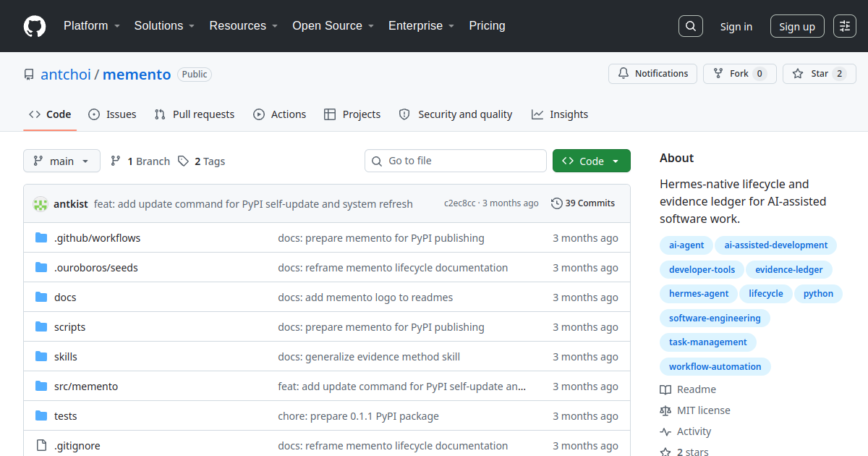Select the python topic tag
The height and width of the screenshot is (456, 868).
(818, 294)
